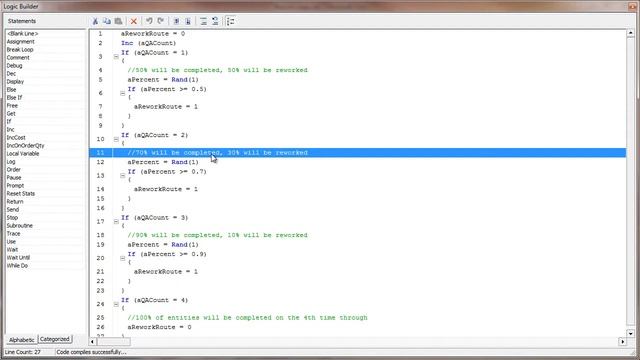Select the While Do statement
The image size is (640, 360).
(x=17, y=266)
